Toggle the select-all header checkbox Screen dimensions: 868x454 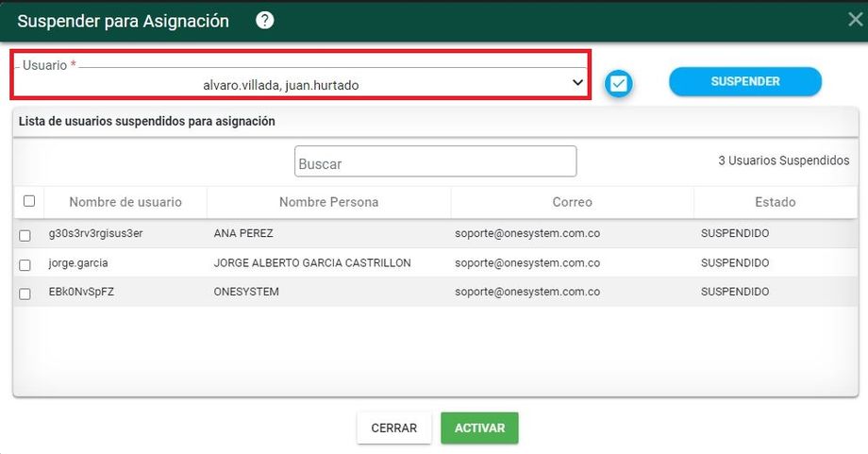tap(28, 201)
